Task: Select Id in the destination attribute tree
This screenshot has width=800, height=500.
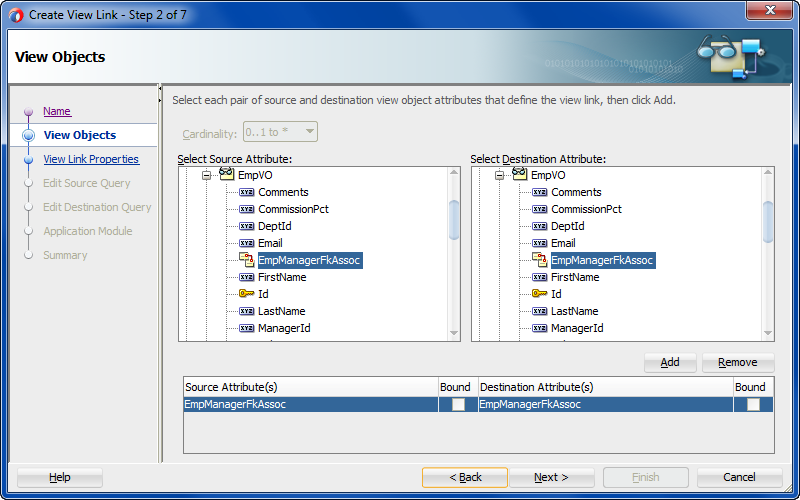Action: [x=556, y=294]
